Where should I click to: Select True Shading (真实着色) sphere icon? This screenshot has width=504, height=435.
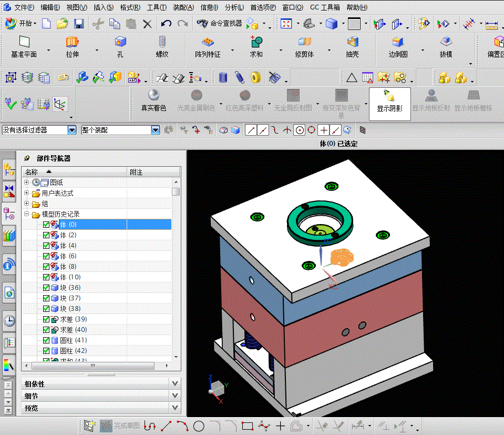coord(153,100)
